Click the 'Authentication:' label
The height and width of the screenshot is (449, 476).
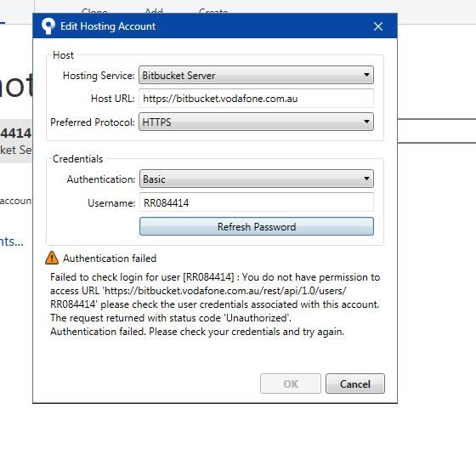point(101,179)
